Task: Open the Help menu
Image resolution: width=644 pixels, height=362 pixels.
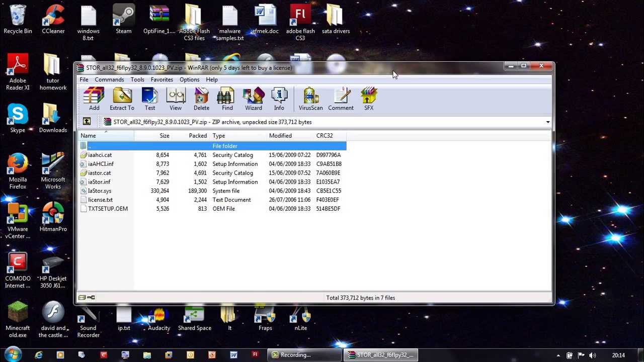Action: pos(212,79)
